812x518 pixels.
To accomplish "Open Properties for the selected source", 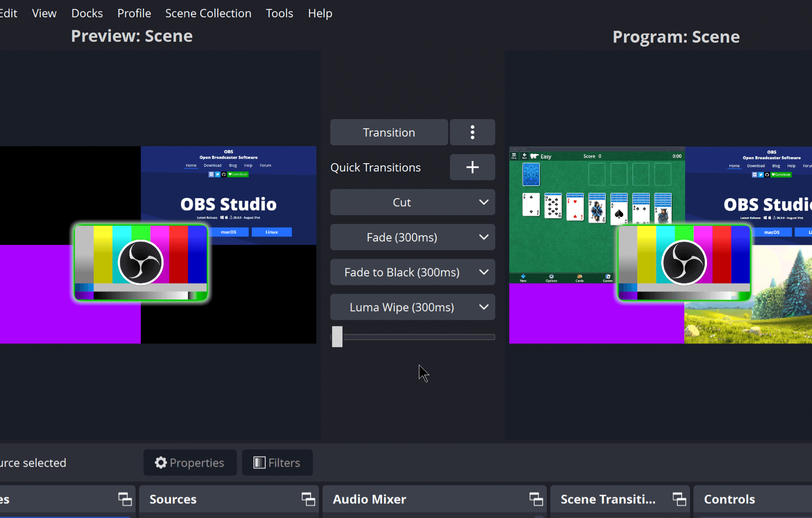I will pos(190,463).
